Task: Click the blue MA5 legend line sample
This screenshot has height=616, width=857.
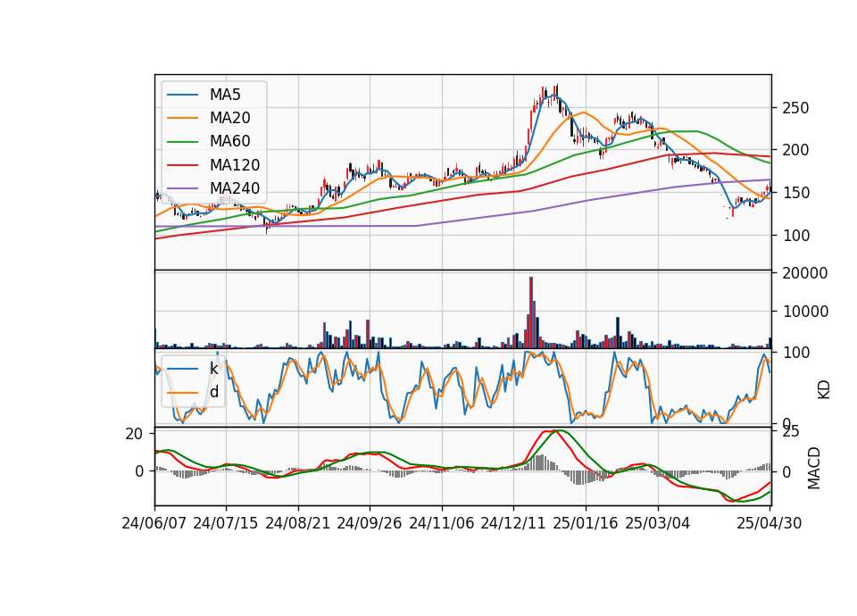Action: [x=182, y=95]
